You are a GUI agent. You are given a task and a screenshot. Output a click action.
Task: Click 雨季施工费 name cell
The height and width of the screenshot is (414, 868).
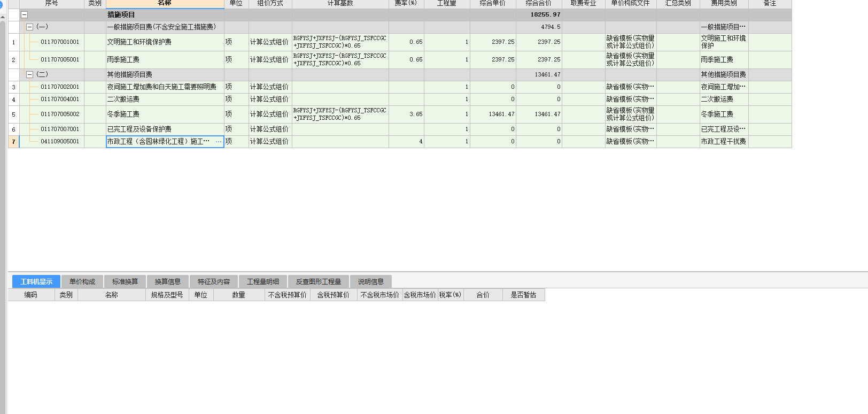tap(165, 60)
